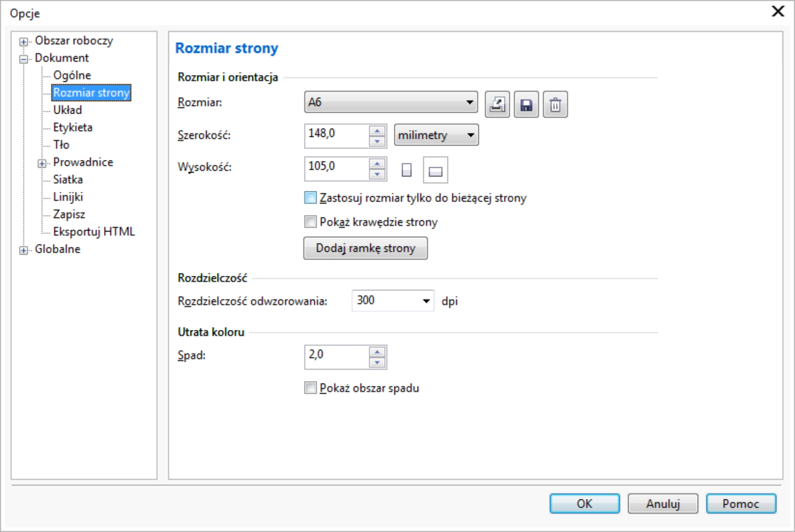Expand the Obszar roboczy tree node
The height and width of the screenshot is (532, 795).
coord(23,42)
